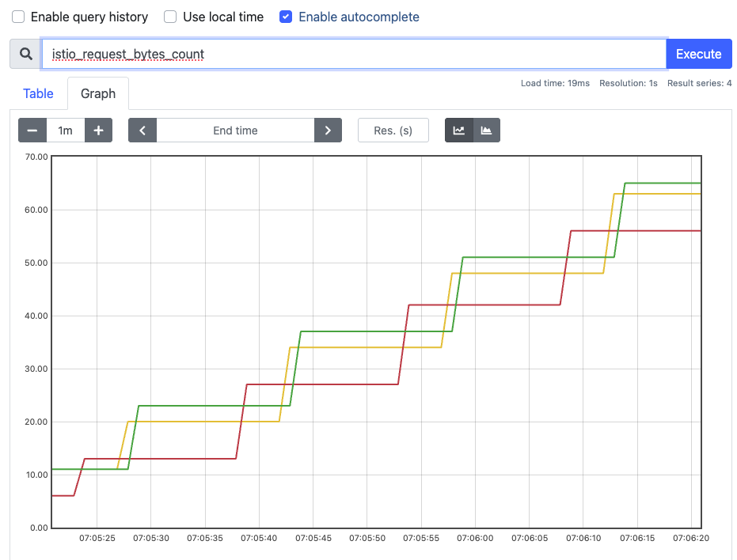Click the 07:05:30 x-axis label

click(151, 539)
